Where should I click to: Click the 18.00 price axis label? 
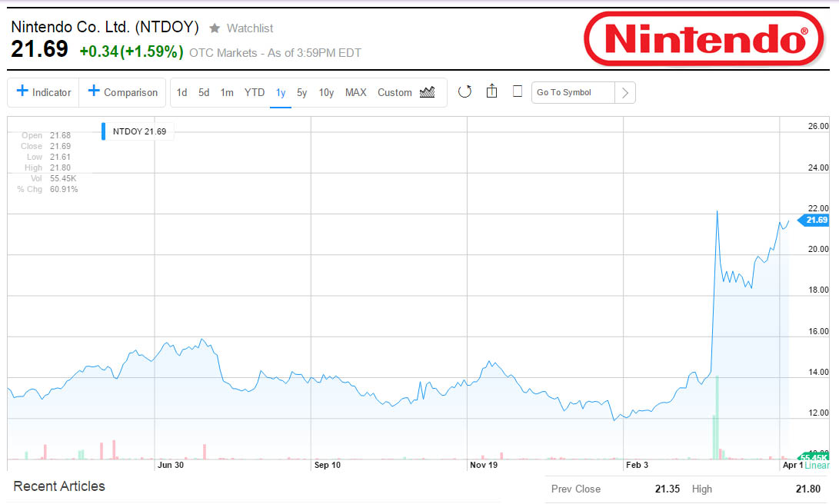click(x=818, y=290)
